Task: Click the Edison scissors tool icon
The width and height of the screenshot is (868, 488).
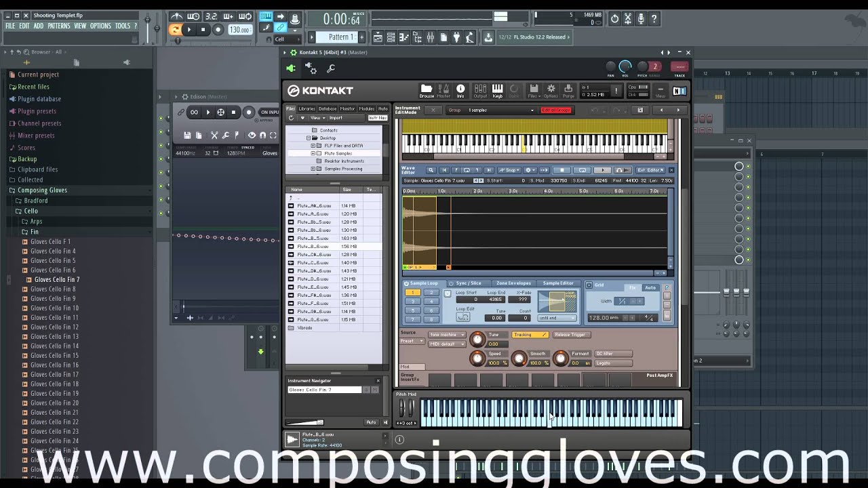Action: pos(214,135)
